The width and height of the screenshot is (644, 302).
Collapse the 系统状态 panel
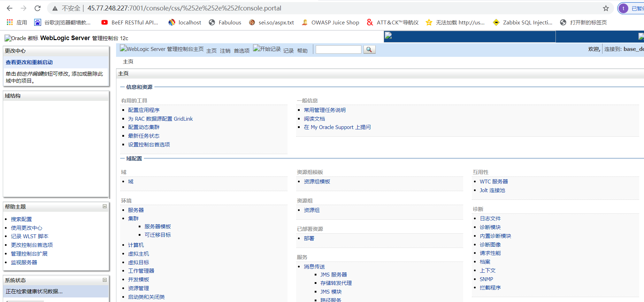pos(105,280)
